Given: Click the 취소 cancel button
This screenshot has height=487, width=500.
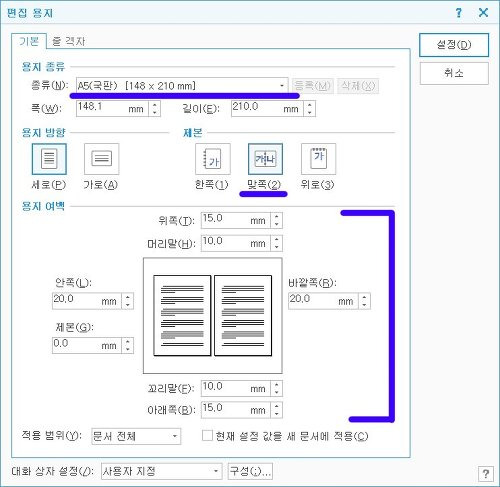Looking at the screenshot, I should [454, 73].
